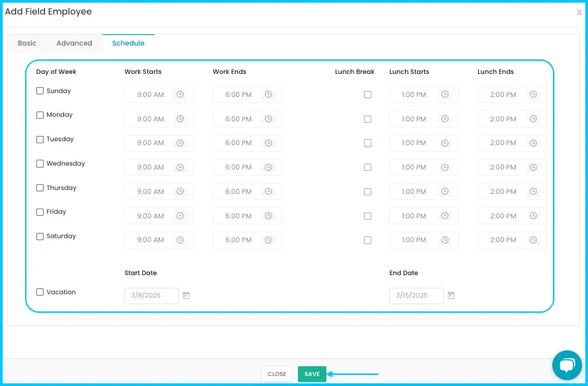Focus the Saturday Lunch Starts time field
This screenshot has height=386, width=588.
(423, 240)
